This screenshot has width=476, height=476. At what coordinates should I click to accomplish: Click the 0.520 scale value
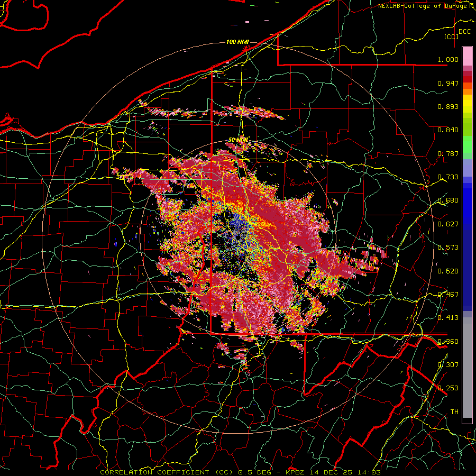(x=448, y=271)
